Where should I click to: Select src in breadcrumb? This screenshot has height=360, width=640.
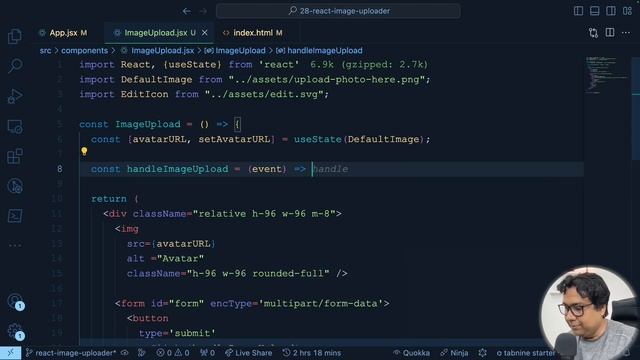coord(45,51)
